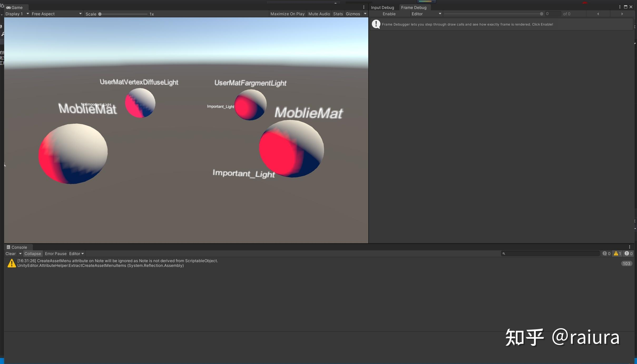Step to previous frame debugger event
This screenshot has width=637, height=364.
click(x=598, y=14)
